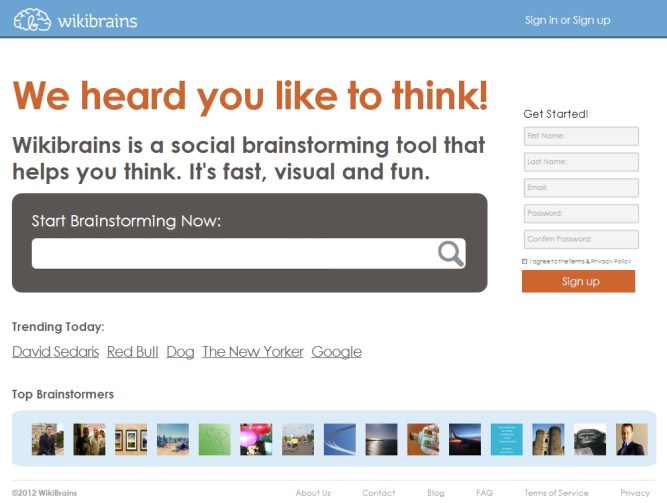Open the last brainstormer avatar, man in suit
Viewport: 667px width, 503px height.
click(x=631, y=439)
